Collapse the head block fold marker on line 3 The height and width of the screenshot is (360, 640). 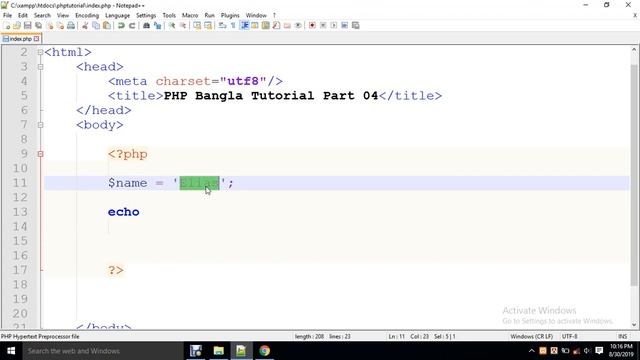pyautogui.click(x=40, y=67)
